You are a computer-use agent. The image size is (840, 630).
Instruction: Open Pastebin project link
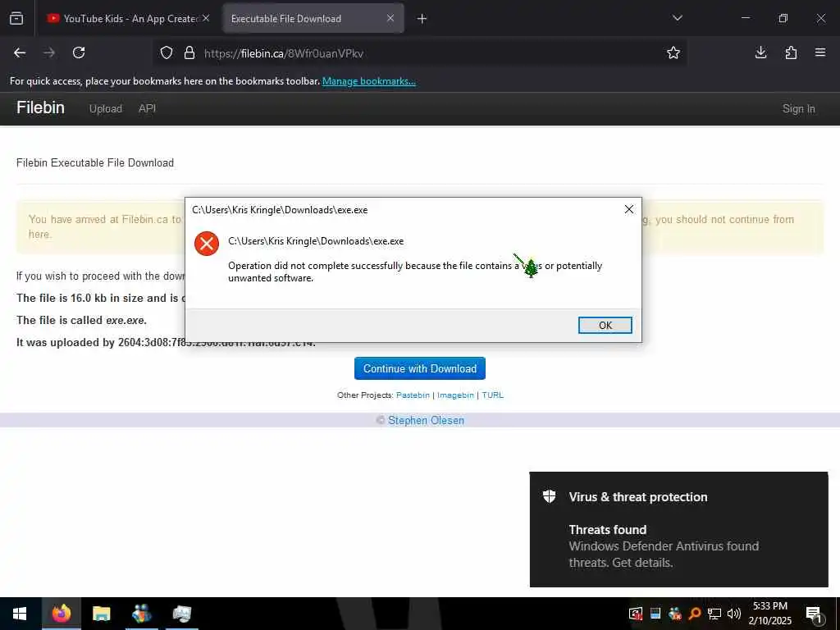[413, 395]
